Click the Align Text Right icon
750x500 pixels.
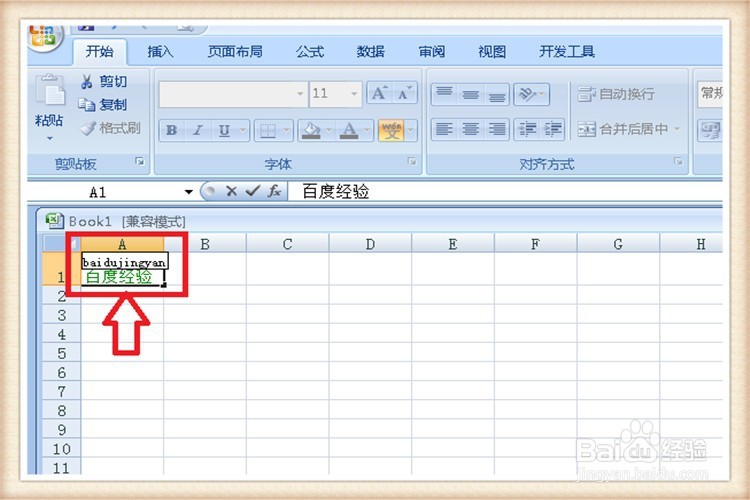(496, 129)
